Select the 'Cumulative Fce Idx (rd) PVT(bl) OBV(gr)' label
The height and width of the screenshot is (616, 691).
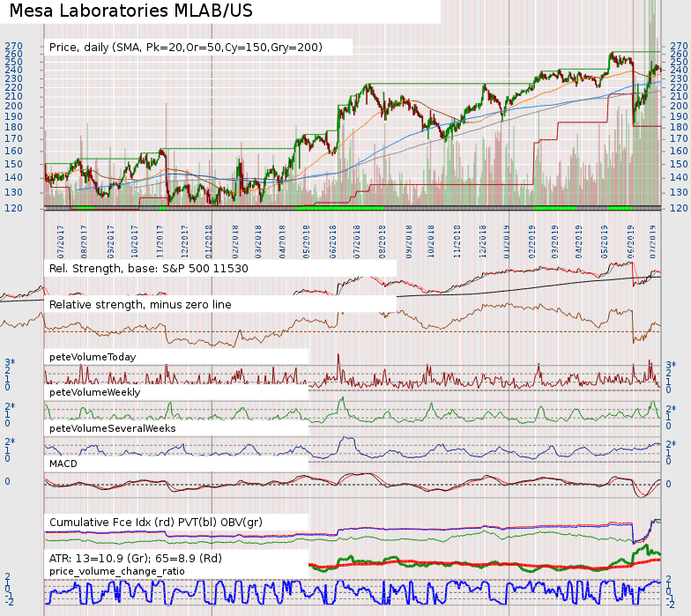click(155, 522)
